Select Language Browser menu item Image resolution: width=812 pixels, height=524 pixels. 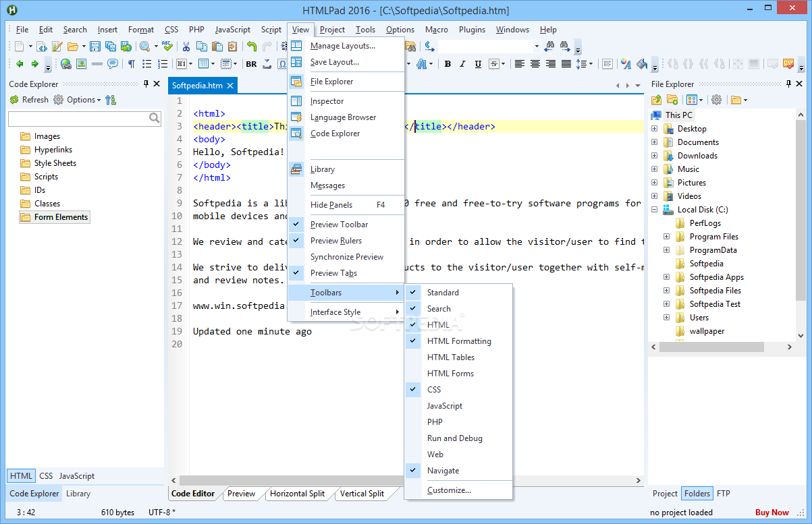(x=346, y=117)
